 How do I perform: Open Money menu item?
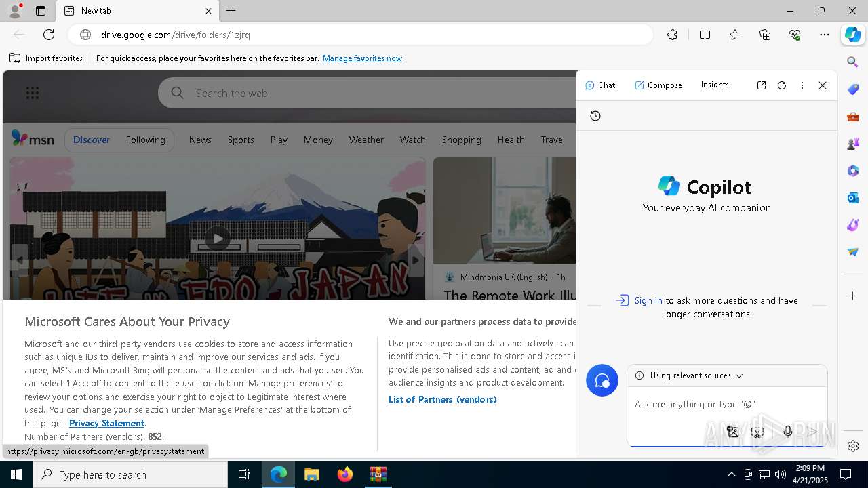tap(318, 140)
